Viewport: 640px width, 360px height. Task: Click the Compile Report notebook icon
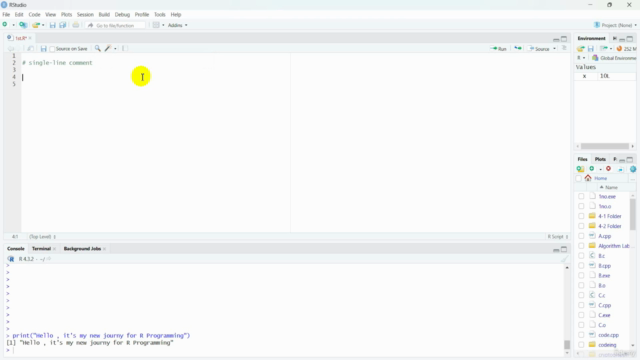click(x=125, y=49)
